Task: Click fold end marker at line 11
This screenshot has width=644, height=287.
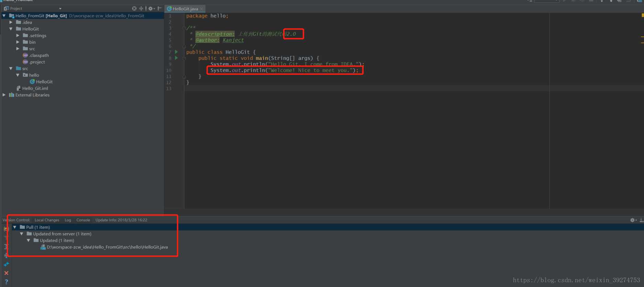Action: (184, 76)
